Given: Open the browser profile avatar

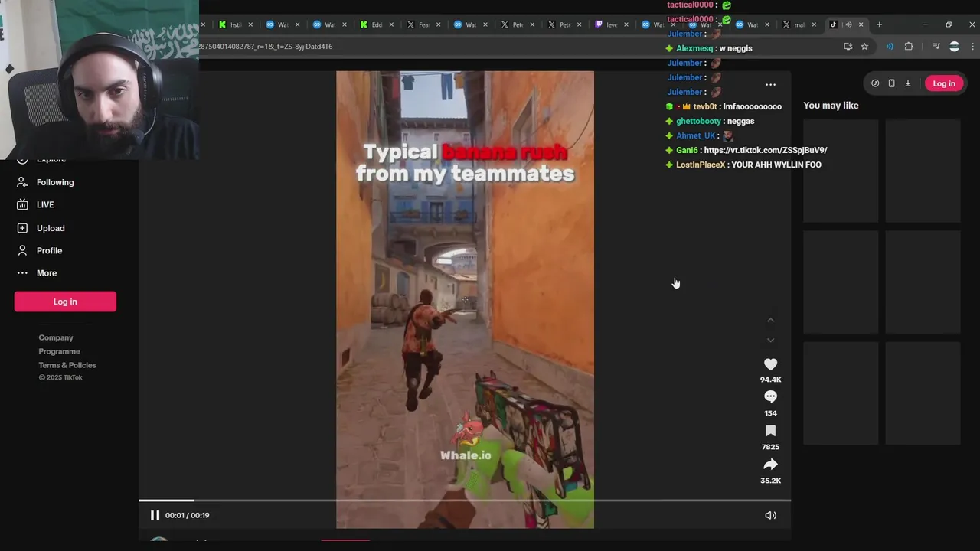Looking at the screenshot, I should (954, 47).
